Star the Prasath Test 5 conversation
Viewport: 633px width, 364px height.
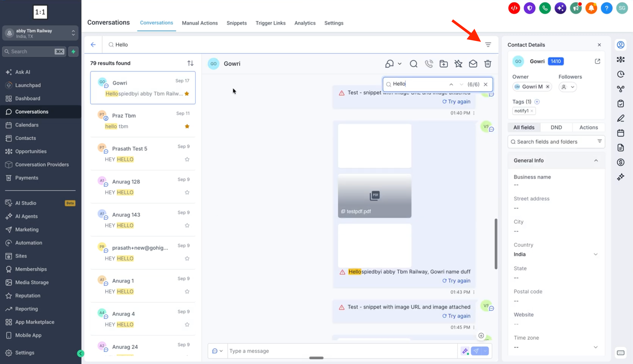187,159
